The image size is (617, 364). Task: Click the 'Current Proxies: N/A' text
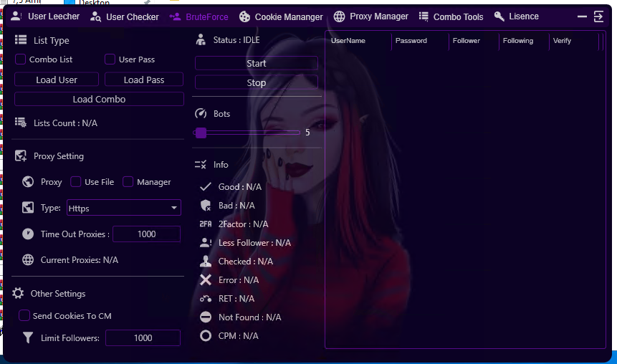80,259
